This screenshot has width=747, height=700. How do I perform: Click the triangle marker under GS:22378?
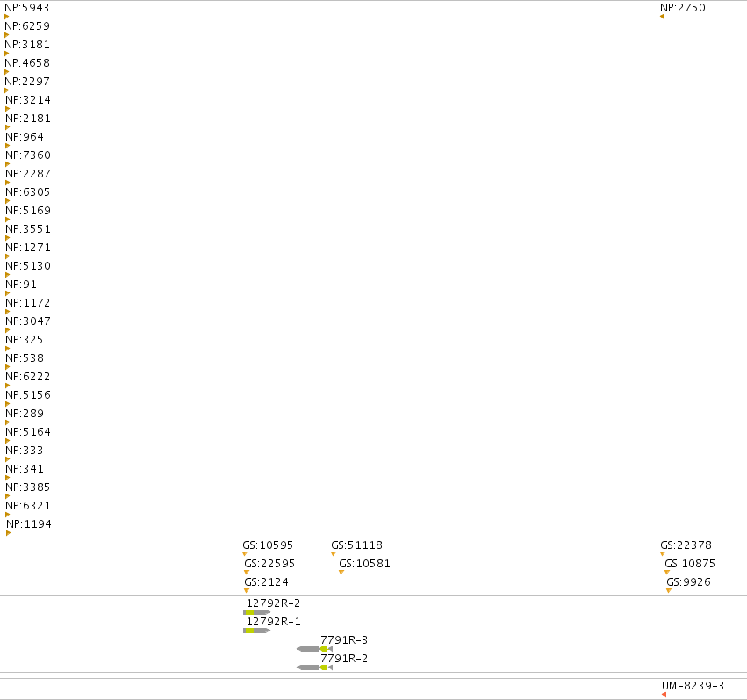[x=663, y=553]
